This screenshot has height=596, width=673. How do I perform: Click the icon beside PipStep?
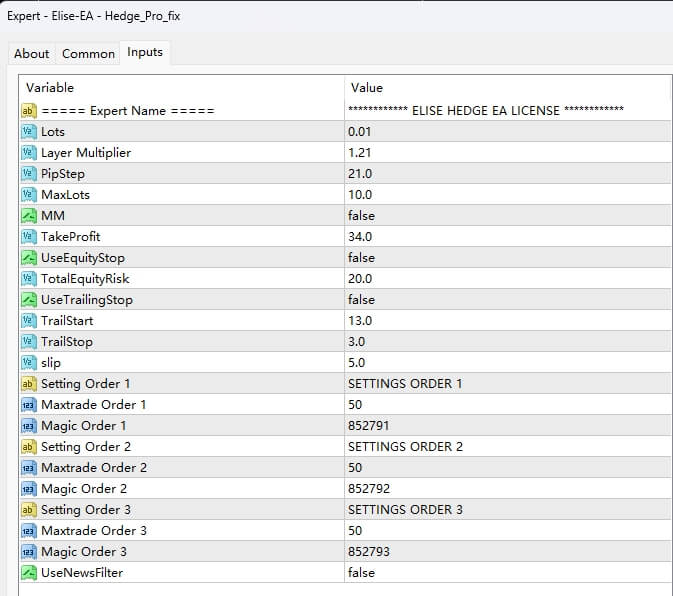pyautogui.click(x=28, y=174)
